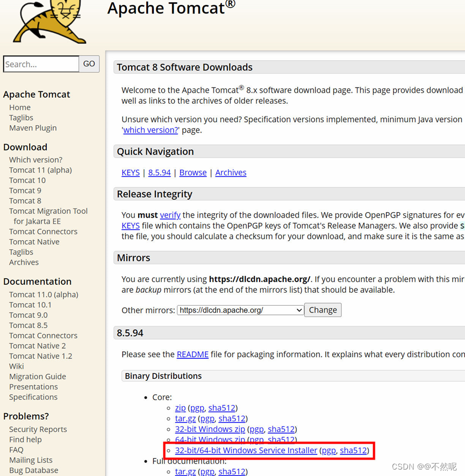Open the Home sidebar link
Screen dimensions: 465x476
pyautogui.click(x=20, y=107)
